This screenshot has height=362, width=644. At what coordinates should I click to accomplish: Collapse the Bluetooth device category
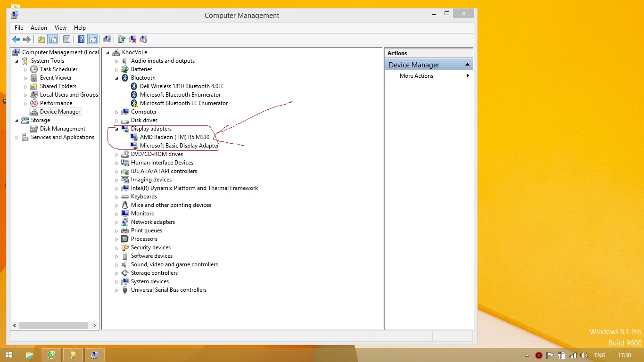click(117, 78)
